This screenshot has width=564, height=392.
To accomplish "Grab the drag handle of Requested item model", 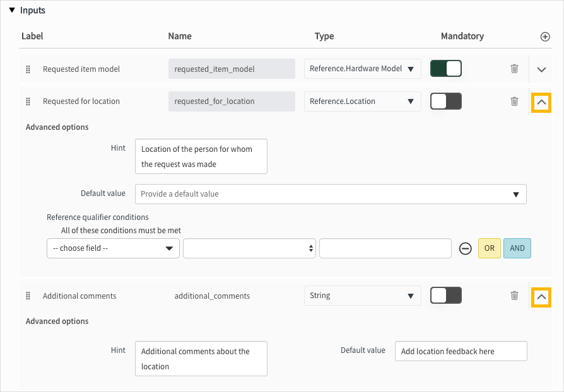I will pos(28,68).
